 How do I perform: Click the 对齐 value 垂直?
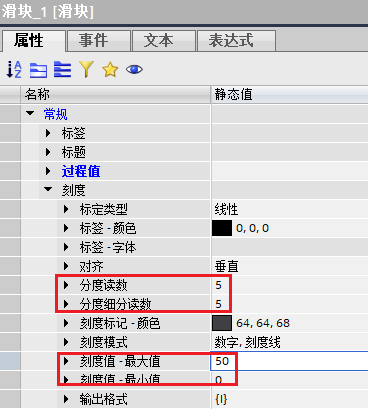pyautogui.click(x=226, y=266)
